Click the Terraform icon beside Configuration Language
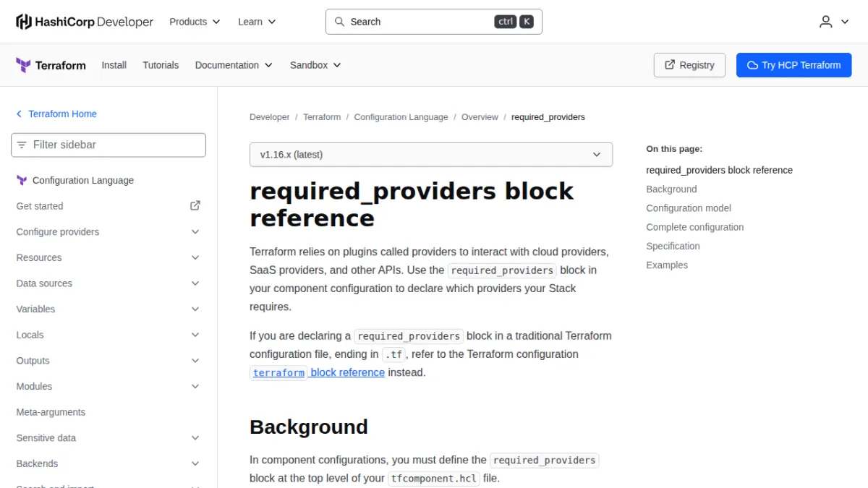 22,181
